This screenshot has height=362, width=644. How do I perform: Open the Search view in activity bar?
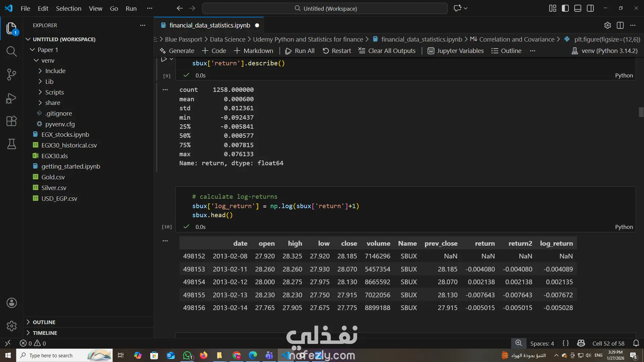point(11,51)
